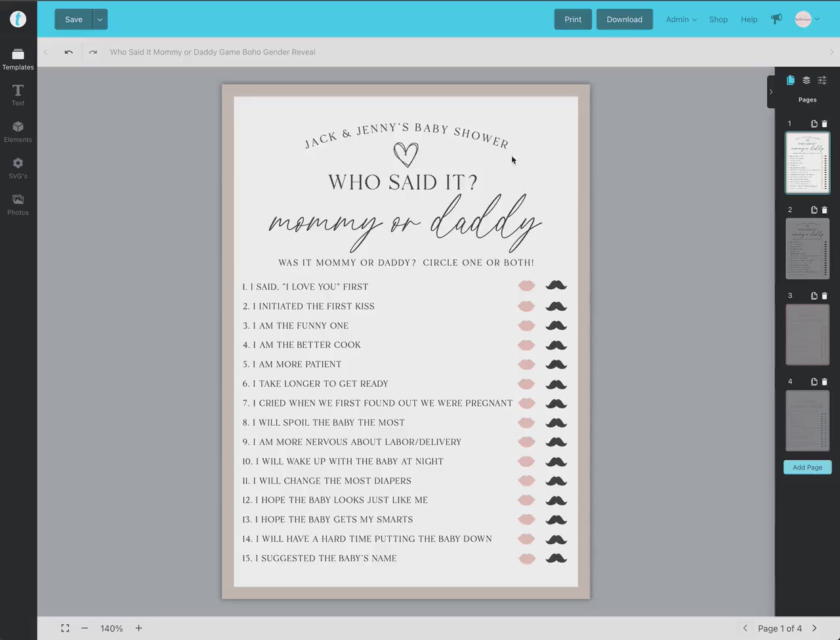The width and height of the screenshot is (840, 640).
Task: Select page 4 thumbnail
Action: [807, 420]
